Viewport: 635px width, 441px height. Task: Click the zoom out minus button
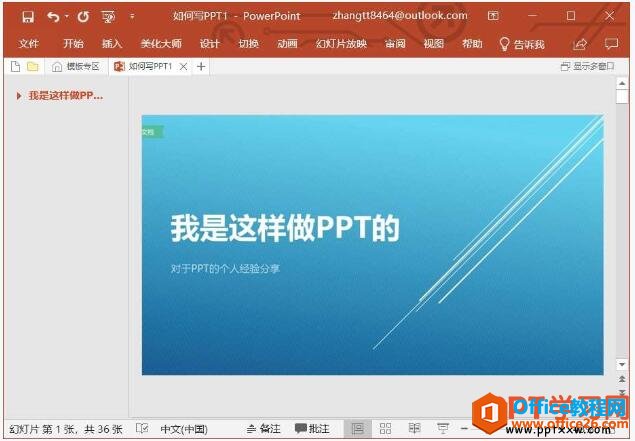tap(464, 428)
